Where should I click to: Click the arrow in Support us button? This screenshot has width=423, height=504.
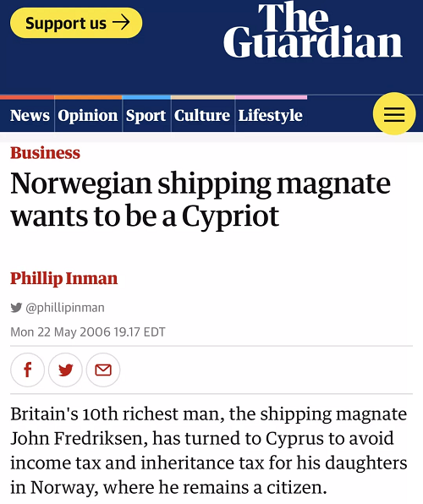click(121, 23)
